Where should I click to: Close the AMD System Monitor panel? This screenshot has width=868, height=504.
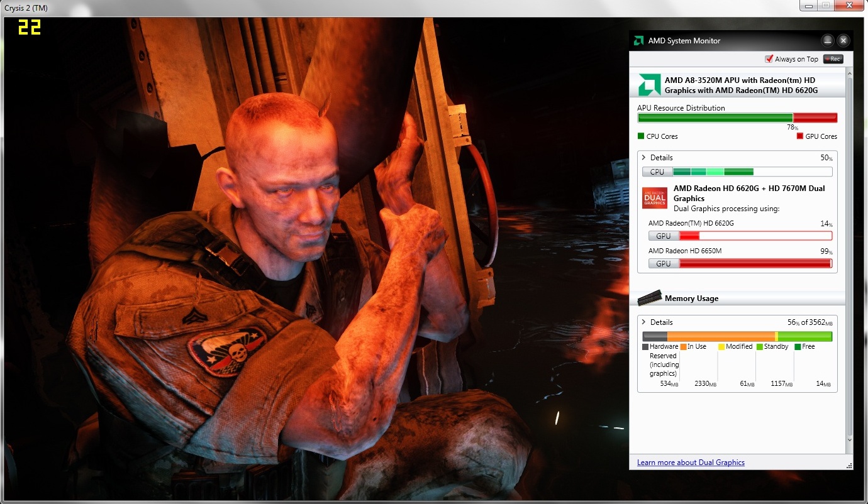(843, 41)
